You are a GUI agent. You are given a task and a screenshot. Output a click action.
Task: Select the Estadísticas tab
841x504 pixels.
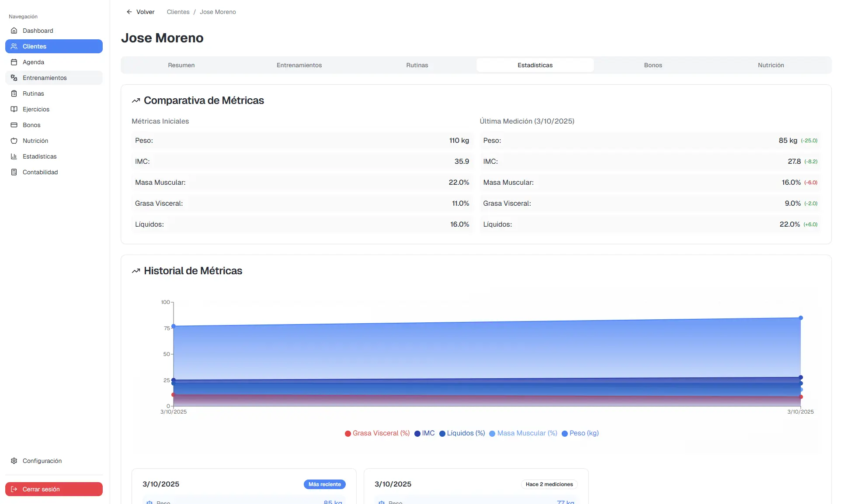pyautogui.click(x=535, y=65)
